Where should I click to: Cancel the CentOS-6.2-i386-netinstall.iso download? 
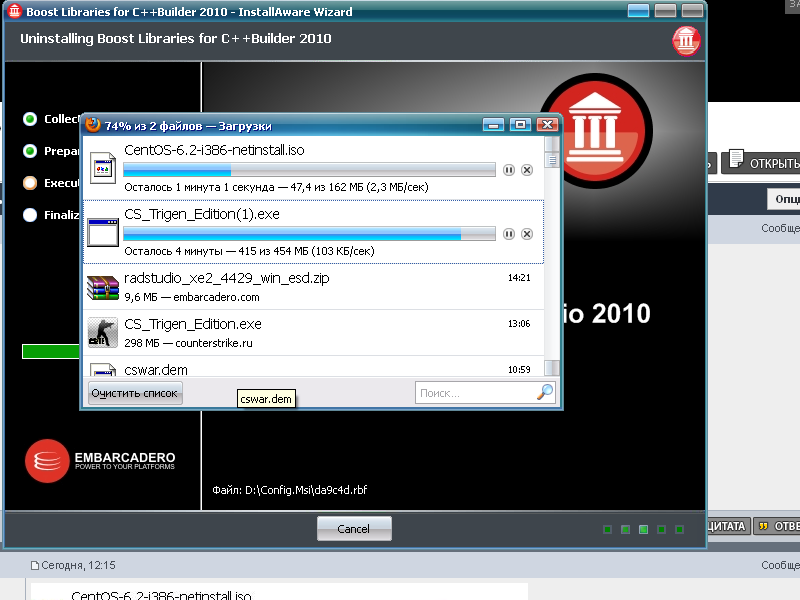(527, 170)
